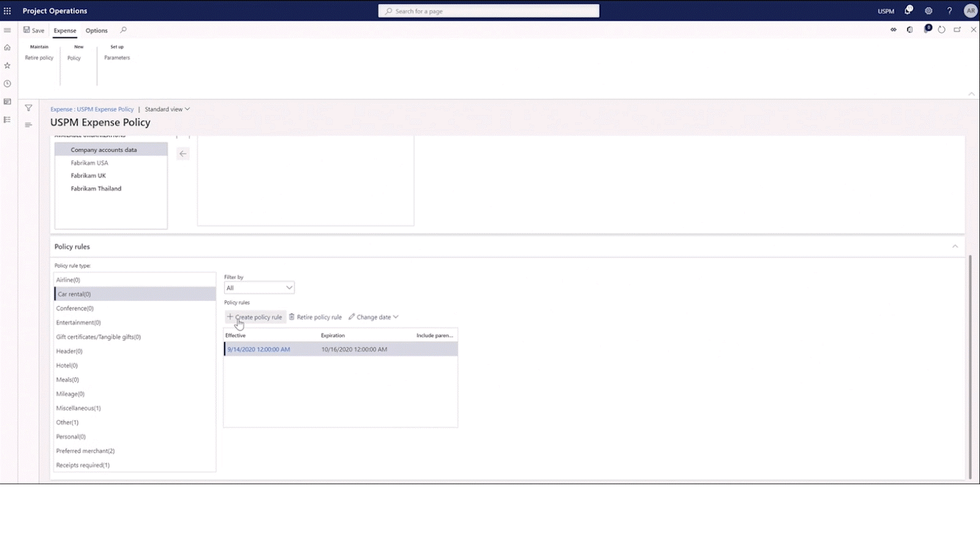Image resolution: width=980 pixels, height=551 pixels.
Task: Open the home page from the sidebar
Action: 7,47
